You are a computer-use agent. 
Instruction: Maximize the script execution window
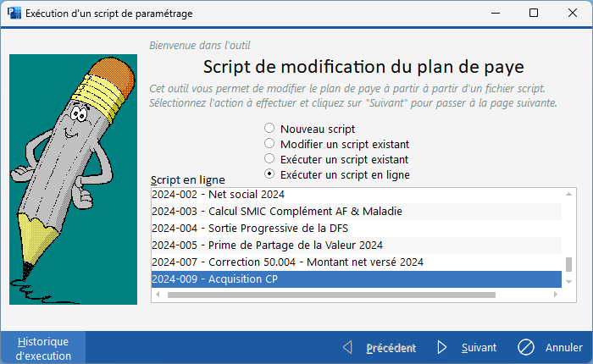tap(534, 13)
